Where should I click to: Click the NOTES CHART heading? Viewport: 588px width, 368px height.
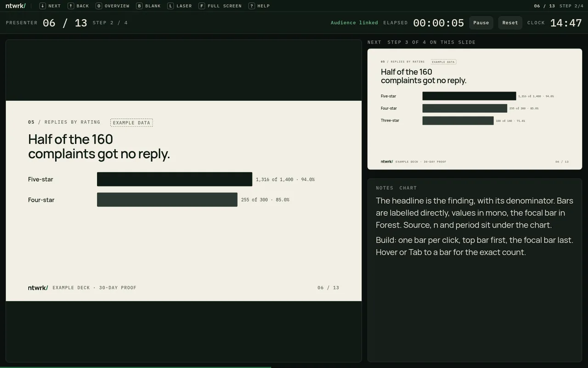click(396, 188)
